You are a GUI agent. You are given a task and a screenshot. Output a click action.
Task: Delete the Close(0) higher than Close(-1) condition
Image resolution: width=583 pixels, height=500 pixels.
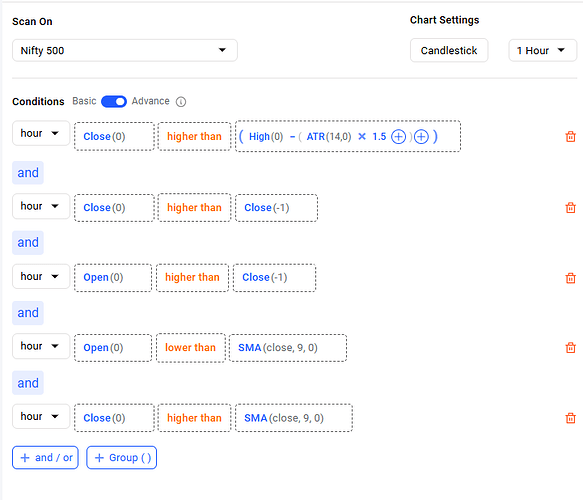570,207
